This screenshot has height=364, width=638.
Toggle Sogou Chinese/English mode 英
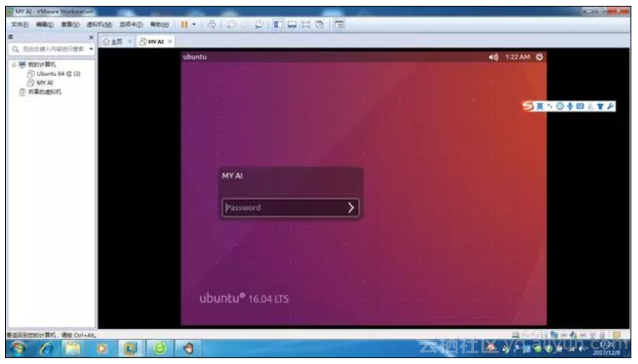540,107
